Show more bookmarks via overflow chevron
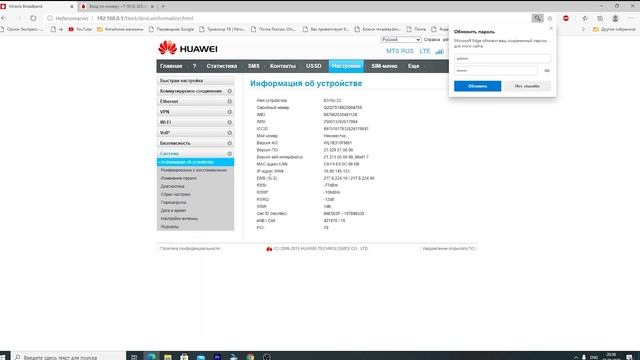640x360 pixels. click(583, 29)
